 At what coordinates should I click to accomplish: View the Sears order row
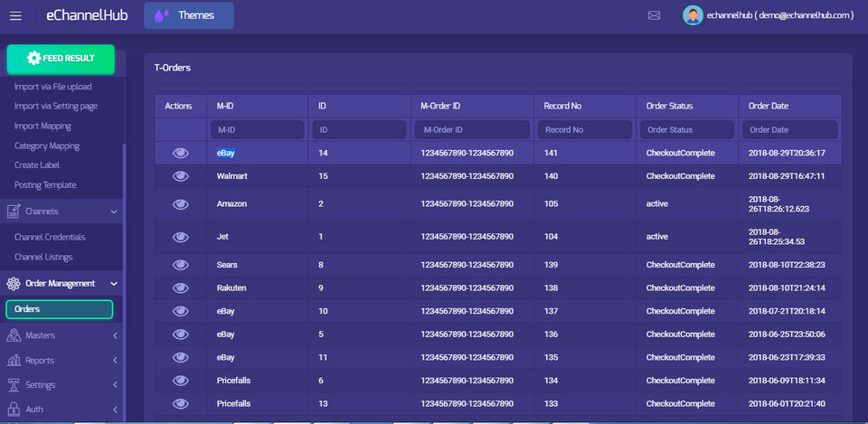point(181,265)
